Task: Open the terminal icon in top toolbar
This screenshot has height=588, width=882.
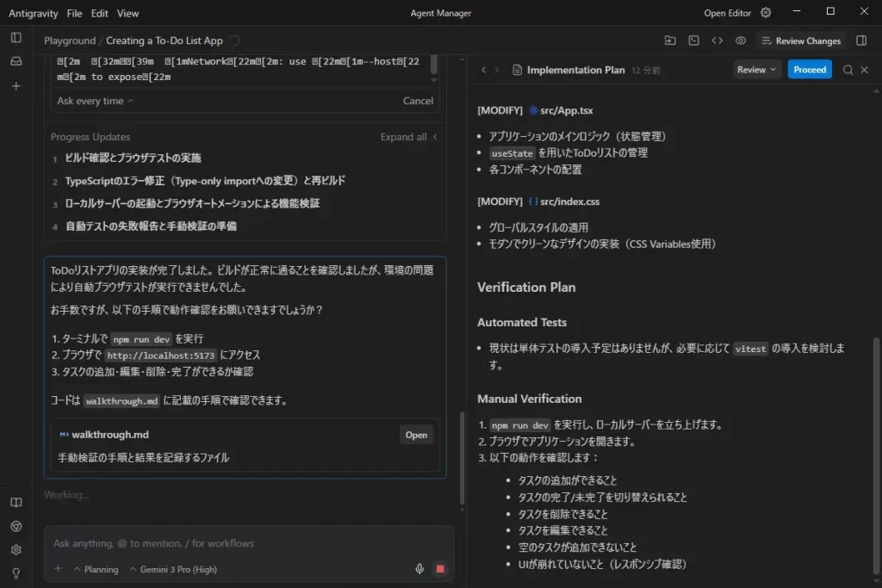Action: (693, 40)
